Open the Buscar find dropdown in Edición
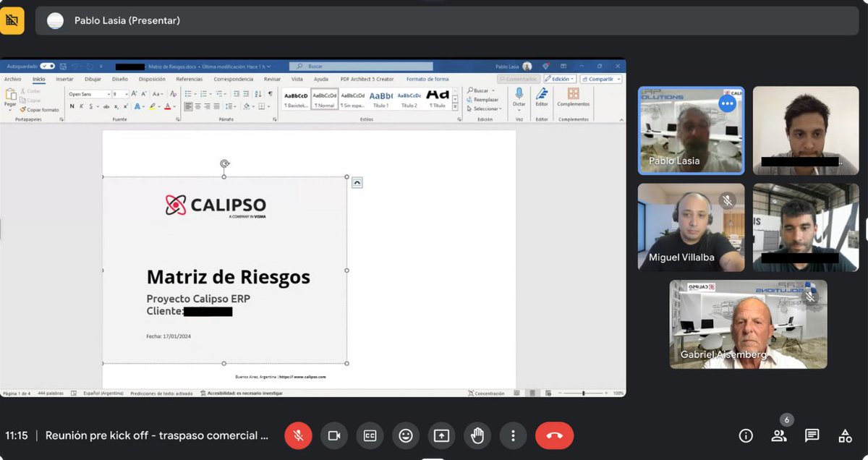This screenshot has height=460, width=868. 482,91
